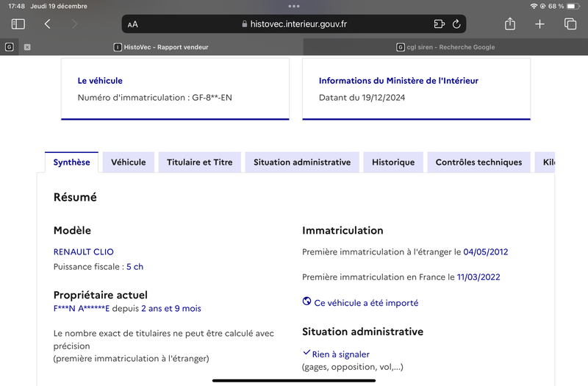Viewport: 588px width, 386px height.
Task: Open the Safari sidebar panel icon
Action: coord(18,24)
